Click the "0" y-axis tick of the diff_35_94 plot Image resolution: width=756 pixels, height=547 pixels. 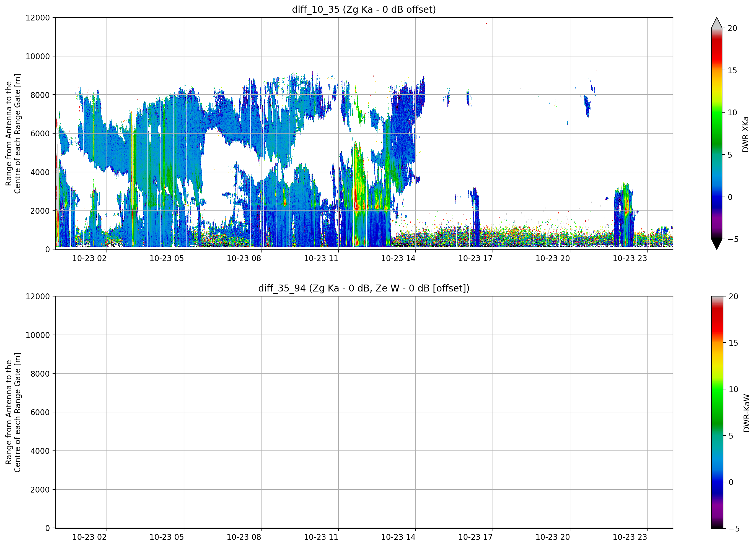[x=48, y=528]
